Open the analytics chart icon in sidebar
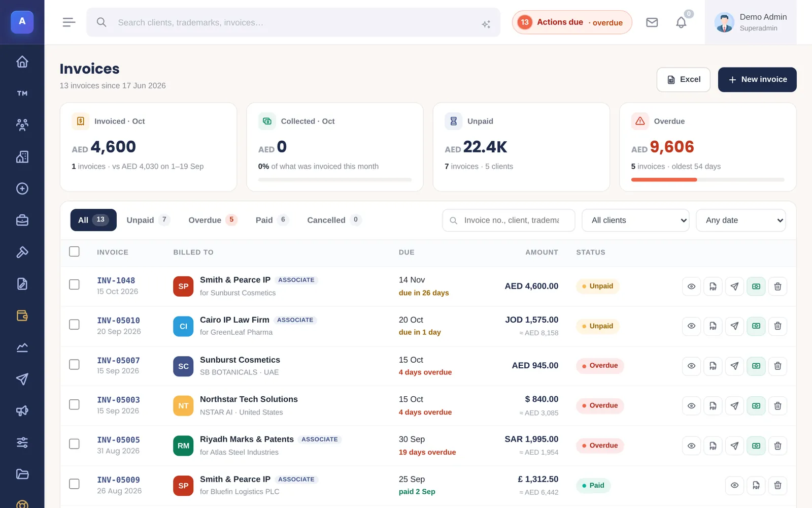 [22, 347]
